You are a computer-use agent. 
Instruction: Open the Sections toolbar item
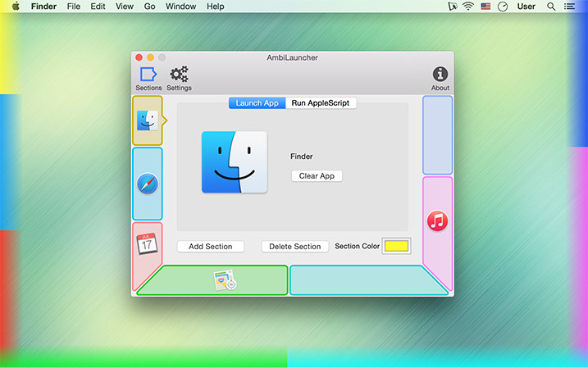(148, 76)
